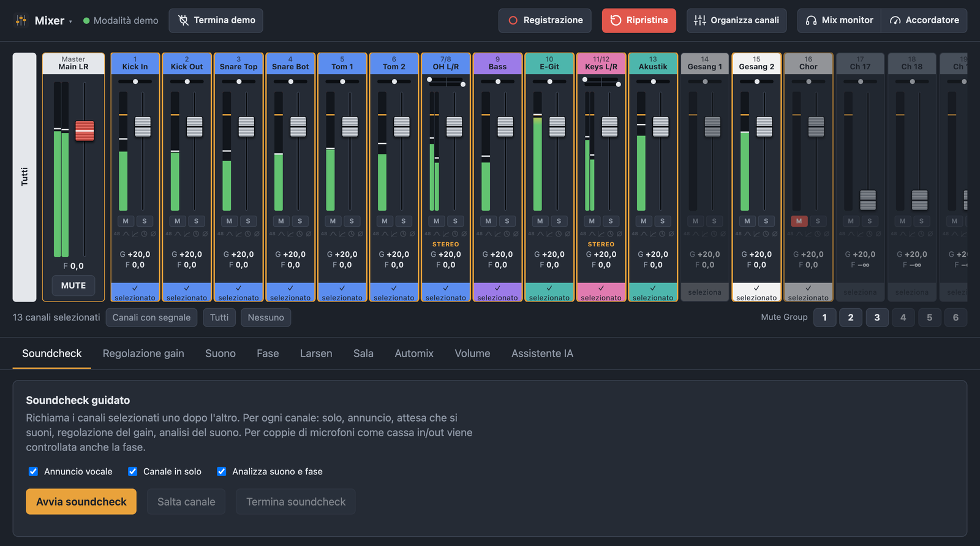The width and height of the screenshot is (980, 546).
Task: Open Organizza canali with sliders icon
Action: (x=736, y=20)
